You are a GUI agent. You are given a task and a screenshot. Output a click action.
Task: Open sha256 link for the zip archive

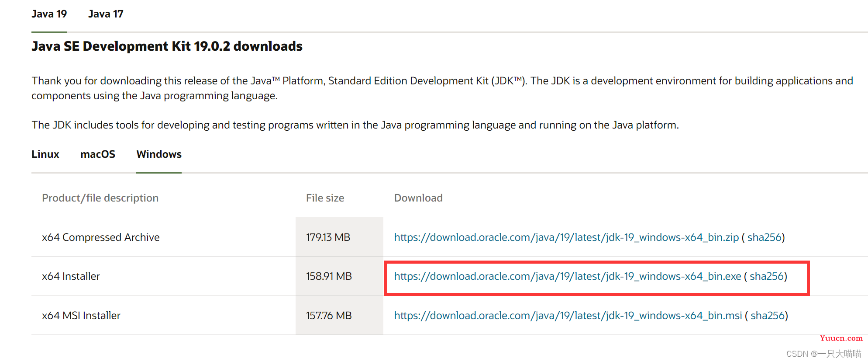tap(764, 237)
